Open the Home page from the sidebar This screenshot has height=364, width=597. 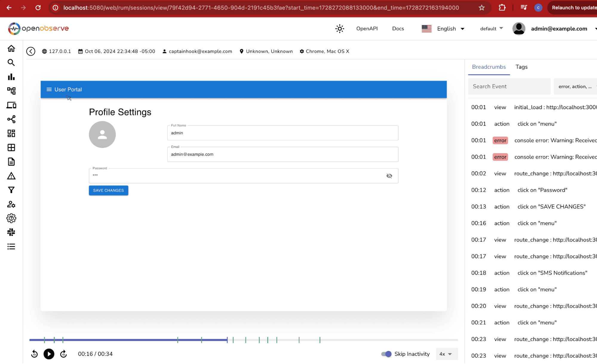[11, 48]
